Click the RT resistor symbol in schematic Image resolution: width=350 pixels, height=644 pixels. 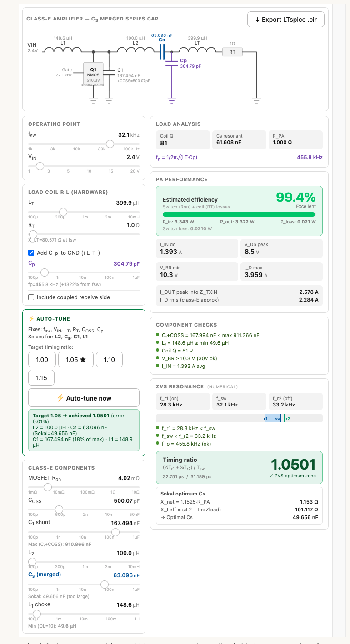[x=232, y=52]
